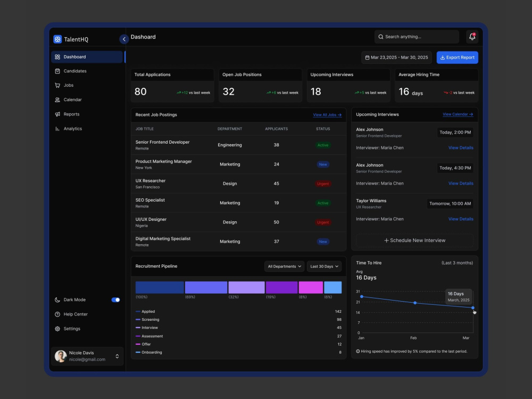This screenshot has height=399, width=532.
Task: Focus the Search anything field
Action: [417, 37]
